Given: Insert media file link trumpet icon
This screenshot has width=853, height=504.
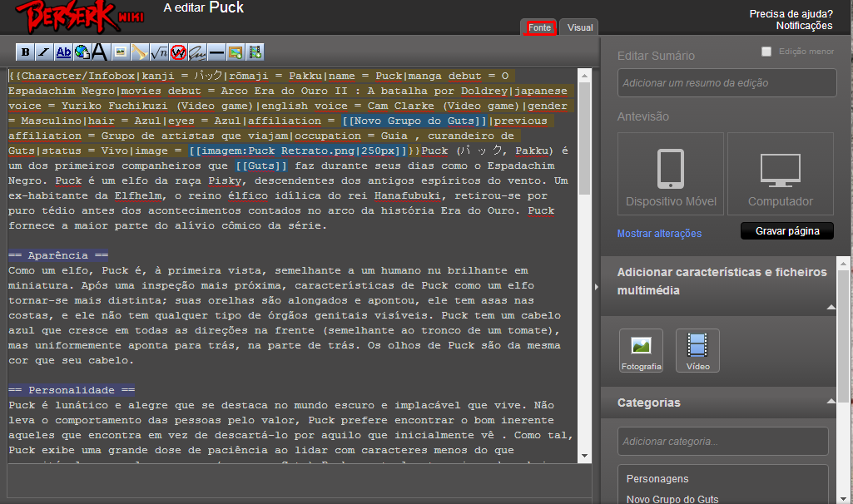Looking at the screenshot, I should [x=139, y=52].
